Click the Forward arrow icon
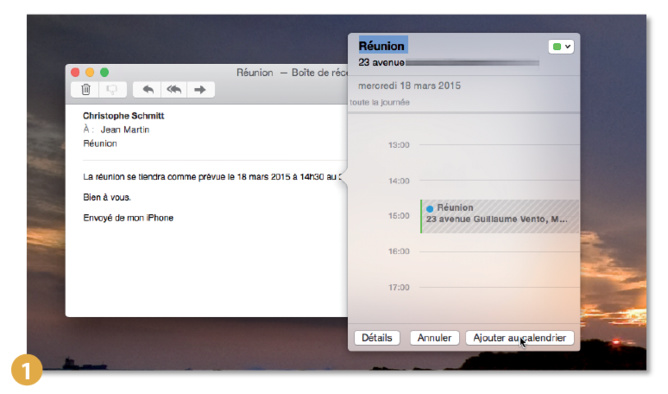The width and height of the screenshot is (668, 394). (200, 89)
